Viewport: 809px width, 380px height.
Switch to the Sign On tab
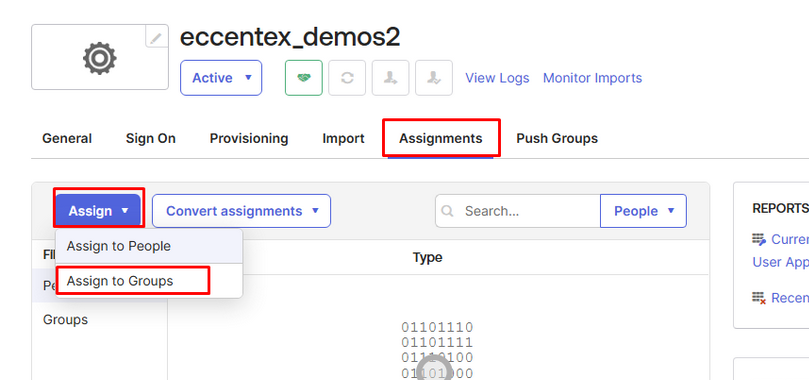[x=151, y=138]
